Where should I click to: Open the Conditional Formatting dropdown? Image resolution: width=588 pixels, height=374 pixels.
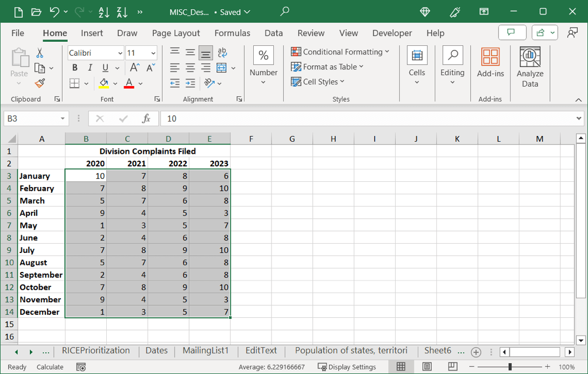click(340, 52)
